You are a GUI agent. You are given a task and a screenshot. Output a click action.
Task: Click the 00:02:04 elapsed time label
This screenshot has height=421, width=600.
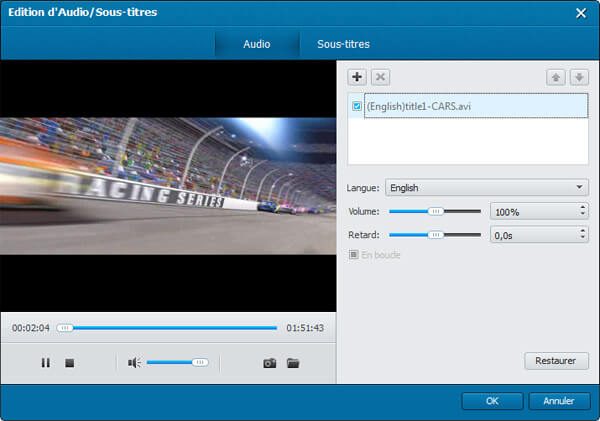(31, 328)
